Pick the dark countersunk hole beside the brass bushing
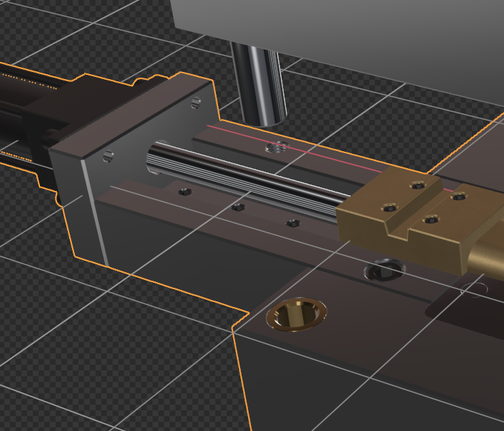Screen dimensions: 504x431 click(384, 271)
